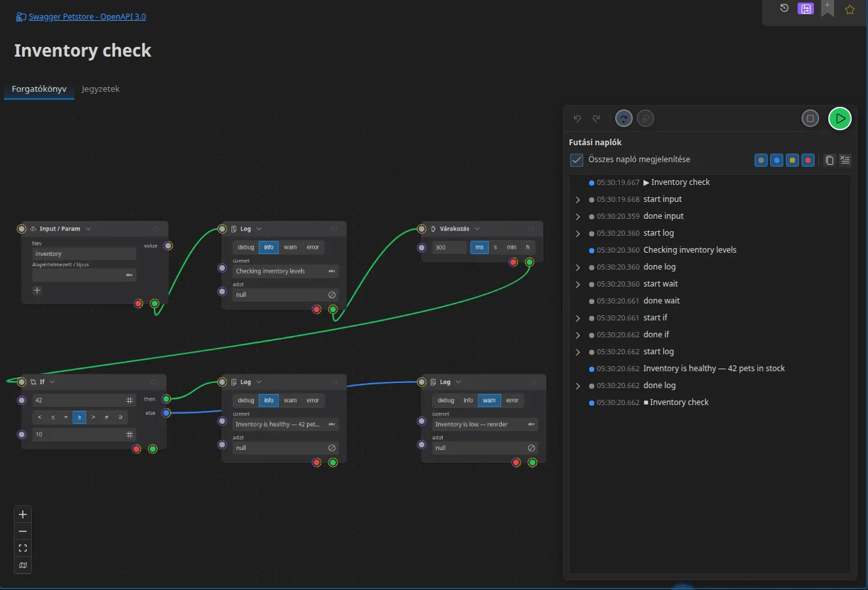Expand the 'done if' log entry

pos(578,335)
